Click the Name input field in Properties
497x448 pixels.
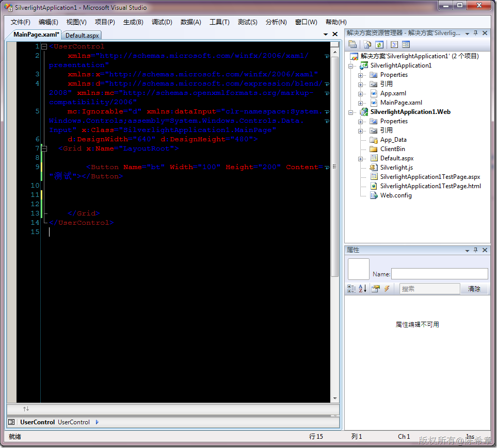coord(440,274)
